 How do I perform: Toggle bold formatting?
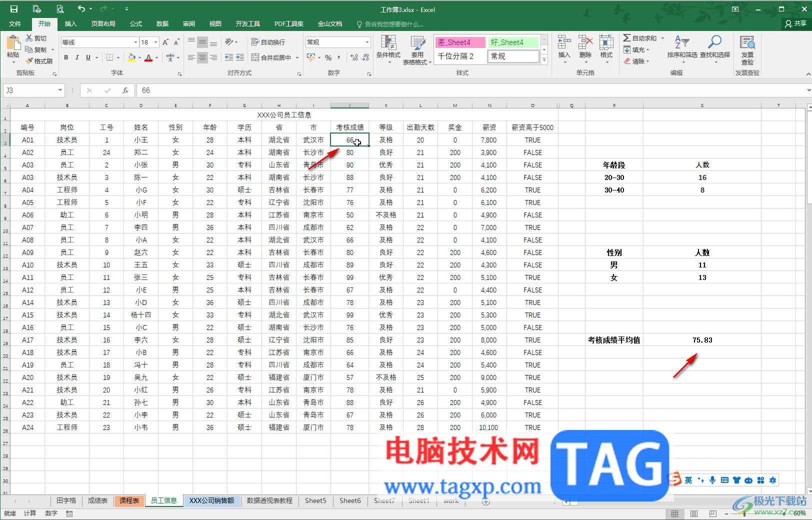pos(66,57)
